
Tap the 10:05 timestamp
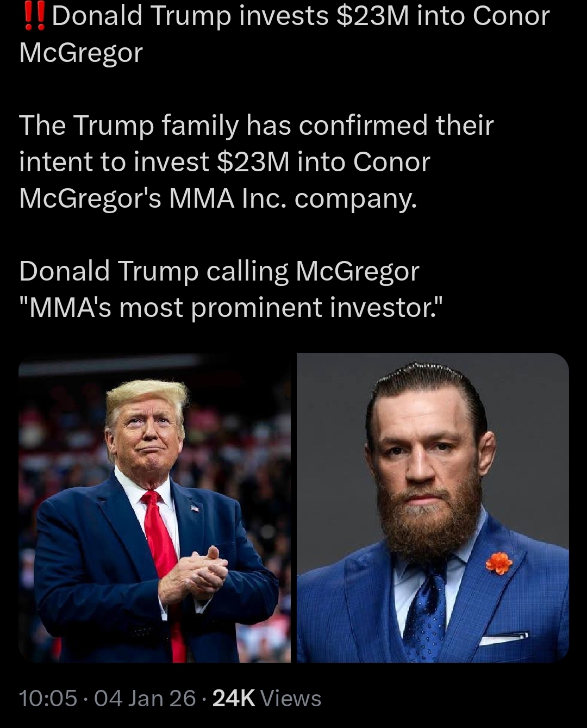point(48,698)
